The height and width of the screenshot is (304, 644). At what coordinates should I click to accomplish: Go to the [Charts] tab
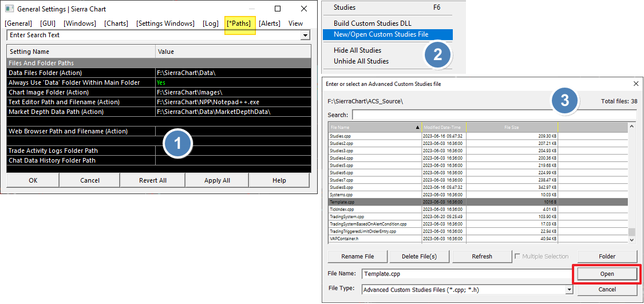point(116,23)
